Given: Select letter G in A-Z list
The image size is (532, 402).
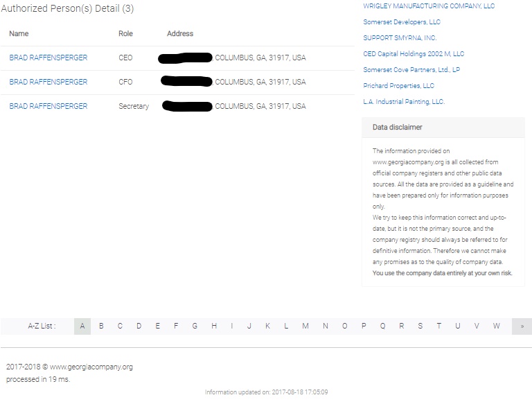Looking at the screenshot, I should point(195,326).
